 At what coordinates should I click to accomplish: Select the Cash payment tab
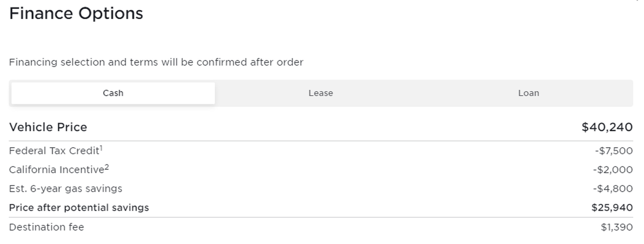[x=113, y=93]
